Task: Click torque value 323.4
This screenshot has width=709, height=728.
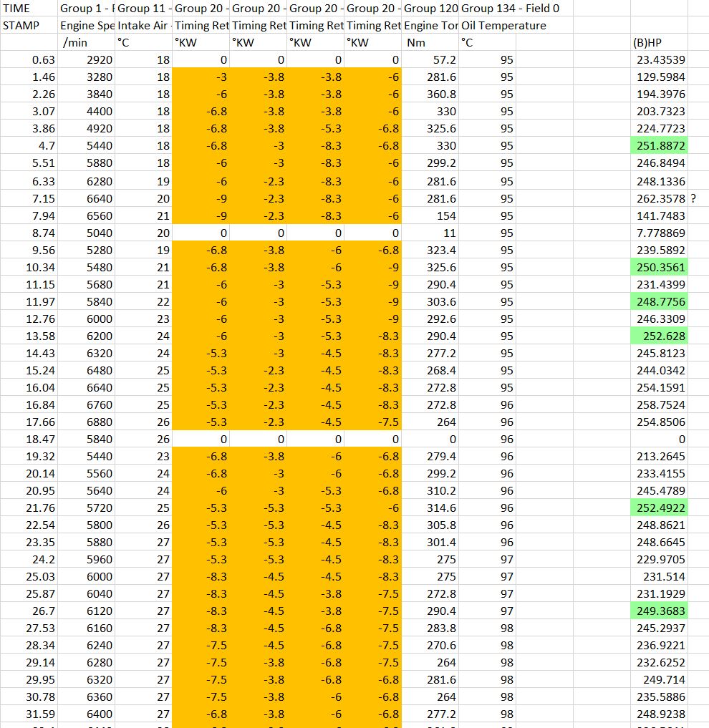Action: pyautogui.click(x=430, y=251)
